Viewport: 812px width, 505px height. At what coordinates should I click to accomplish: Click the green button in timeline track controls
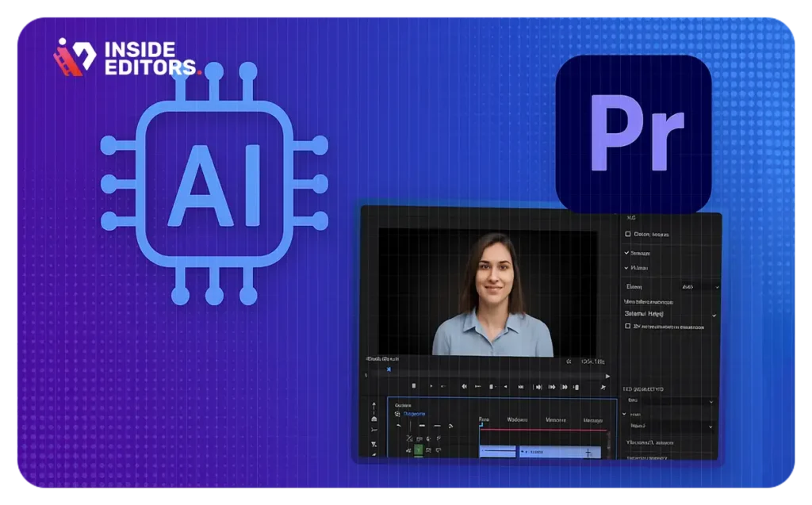(x=419, y=450)
